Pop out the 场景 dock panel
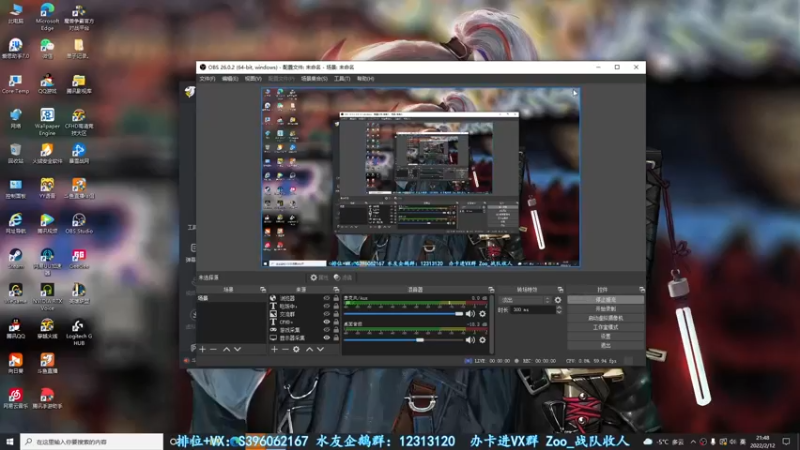 [263, 289]
